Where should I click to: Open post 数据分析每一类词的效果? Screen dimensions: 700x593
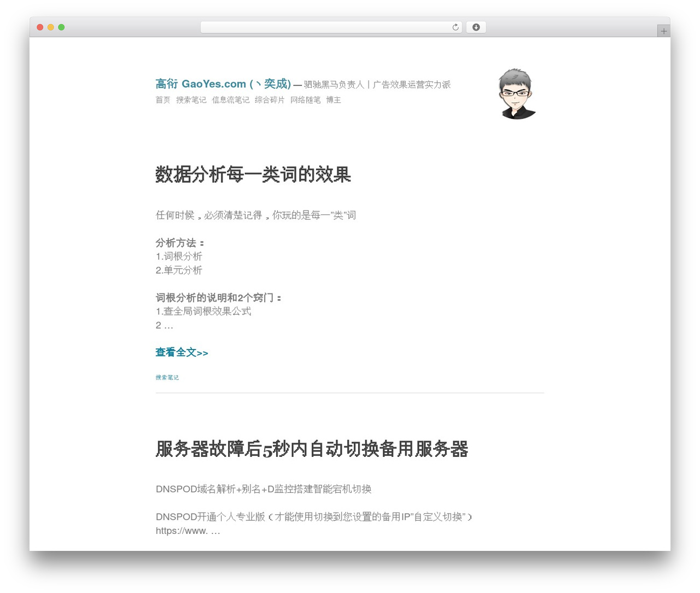point(253,175)
